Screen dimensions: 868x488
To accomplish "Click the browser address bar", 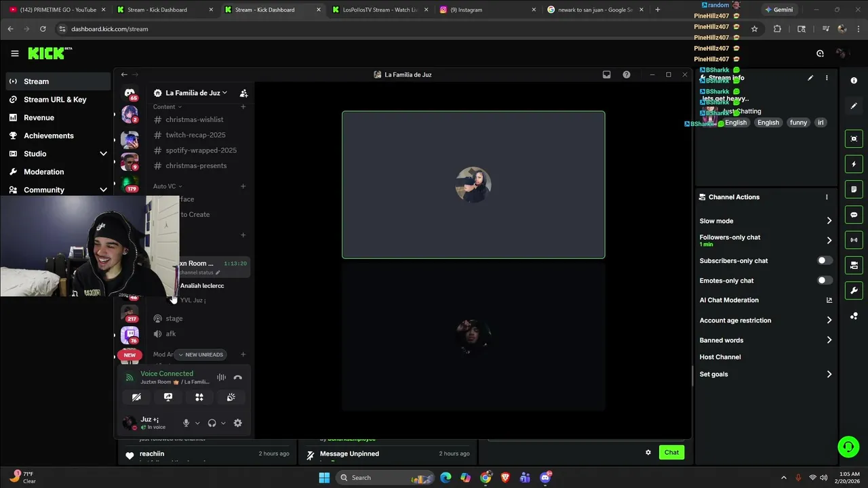I will click(x=400, y=29).
